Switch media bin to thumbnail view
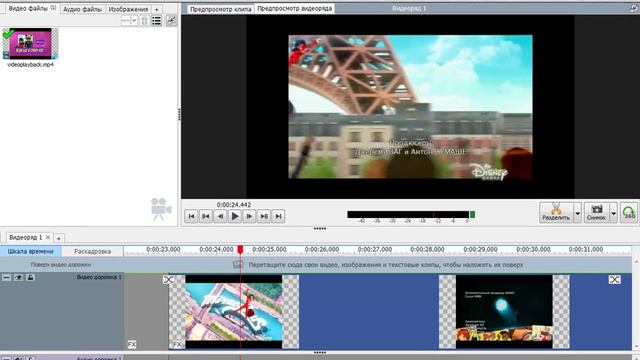 [144, 20]
